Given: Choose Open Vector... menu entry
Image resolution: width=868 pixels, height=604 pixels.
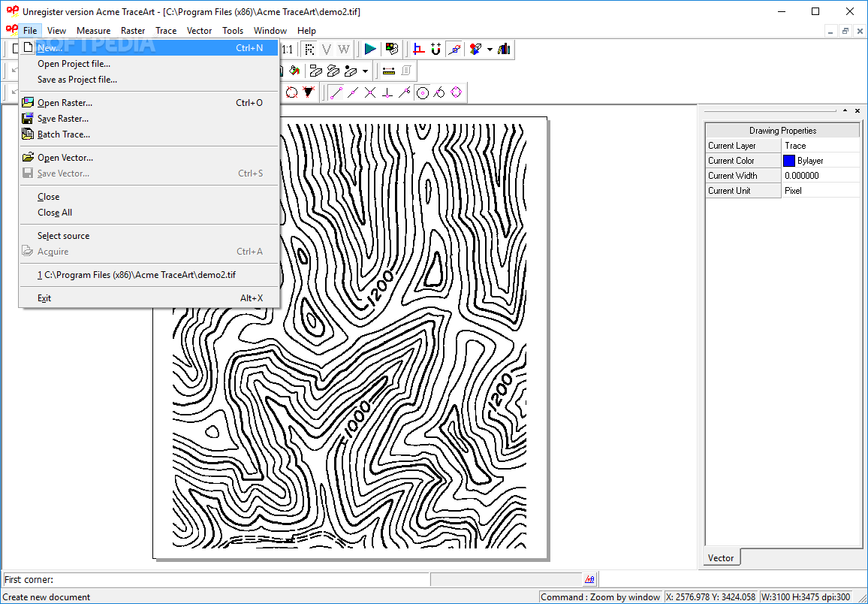Looking at the screenshot, I should click(x=149, y=157).
